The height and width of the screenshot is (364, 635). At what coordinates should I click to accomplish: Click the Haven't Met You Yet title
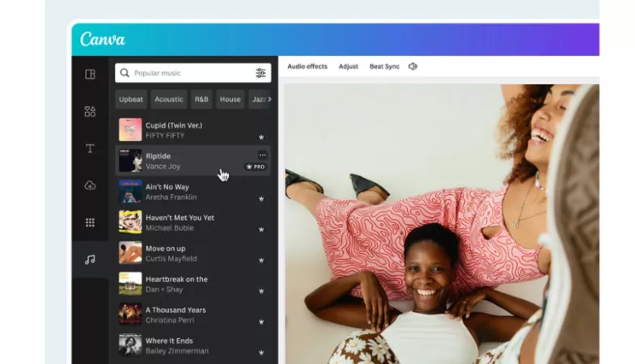pyautogui.click(x=180, y=218)
